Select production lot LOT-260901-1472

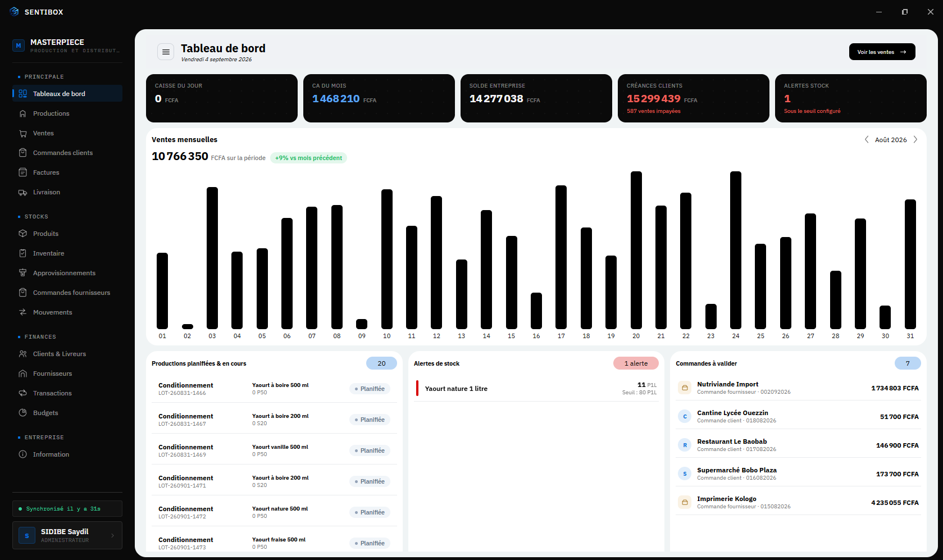pyautogui.click(x=274, y=512)
